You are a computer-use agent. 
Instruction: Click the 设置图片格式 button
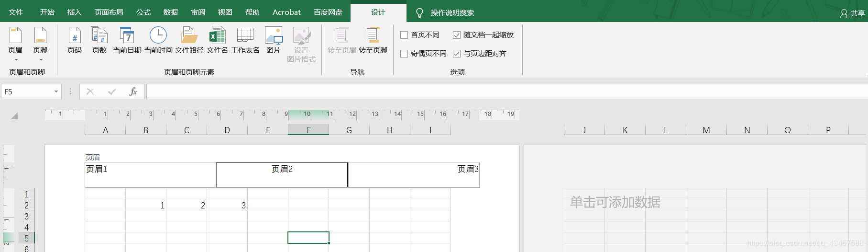pyautogui.click(x=301, y=45)
